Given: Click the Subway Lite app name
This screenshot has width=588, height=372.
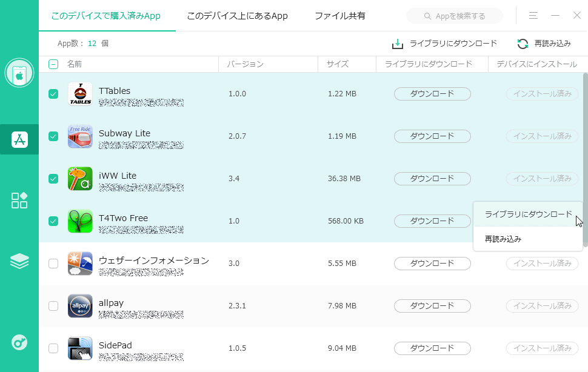Looking at the screenshot, I should [124, 133].
